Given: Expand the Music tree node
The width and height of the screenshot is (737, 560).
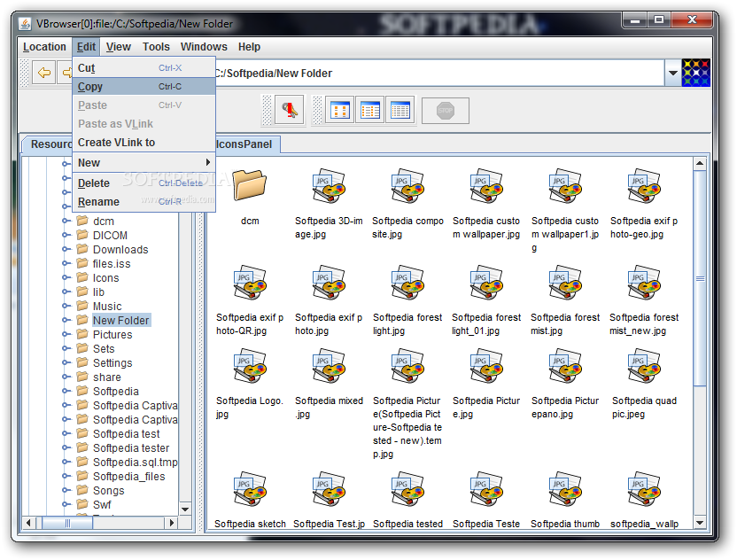Looking at the screenshot, I should pos(66,306).
